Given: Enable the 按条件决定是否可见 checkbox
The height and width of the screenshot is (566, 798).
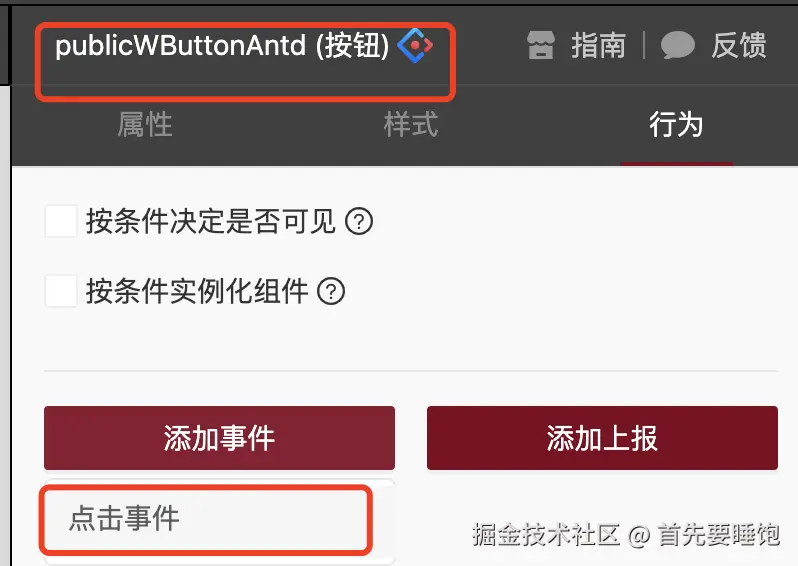Looking at the screenshot, I should coord(61,221).
